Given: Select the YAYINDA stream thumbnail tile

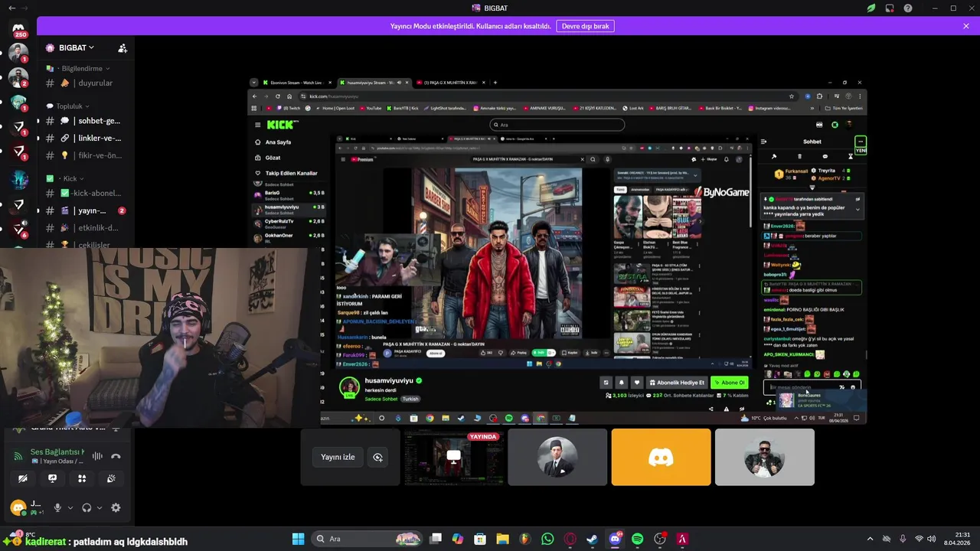Looking at the screenshot, I should tap(453, 457).
